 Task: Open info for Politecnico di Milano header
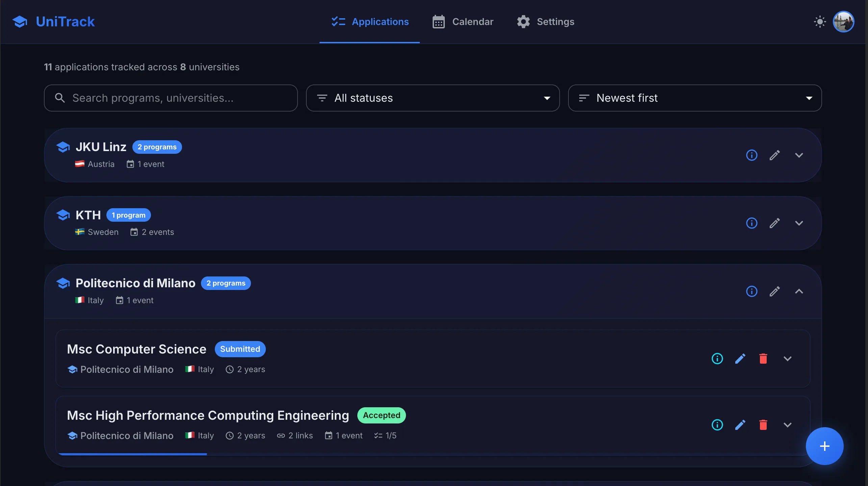pos(751,291)
